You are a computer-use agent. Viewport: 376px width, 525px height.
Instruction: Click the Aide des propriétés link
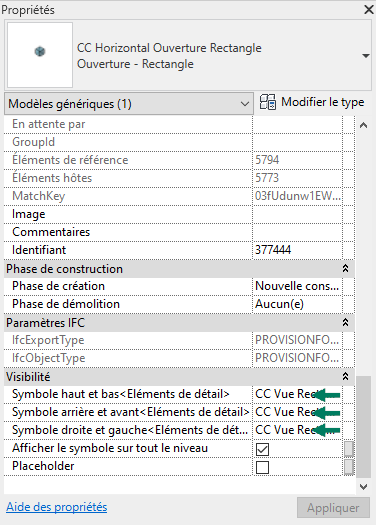pos(57,507)
